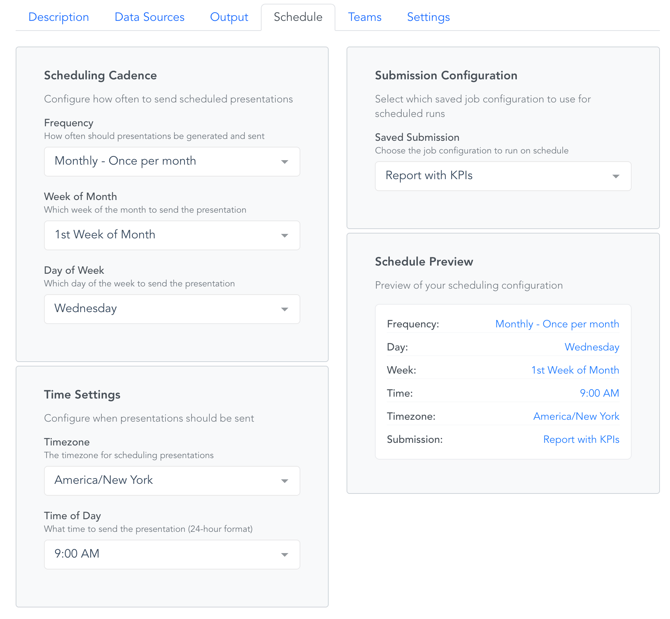The width and height of the screenshot is (670, 619).
Task: Go to the Output tab
Action: (229, 17)
